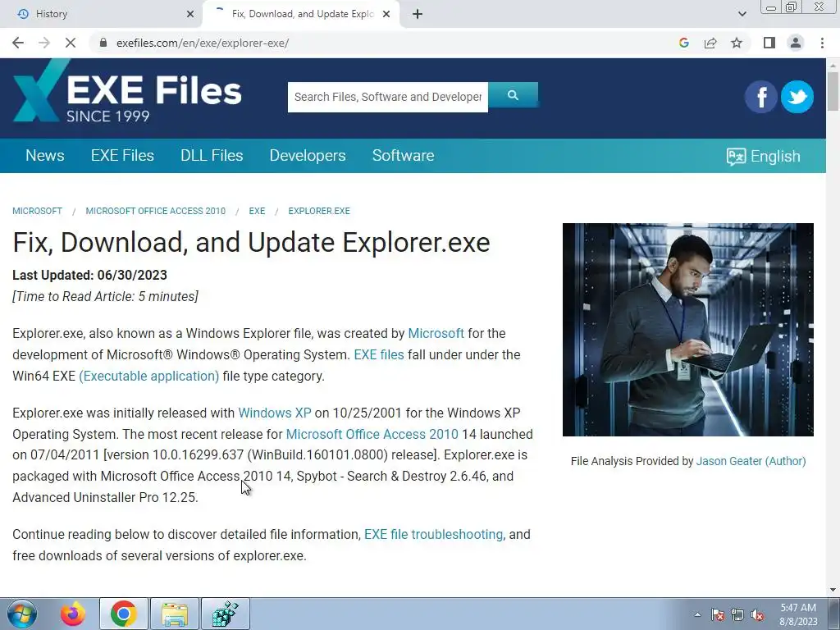Click the server room author photo
The width and height of the screenshot is (840, 630).
click(688, 330)
